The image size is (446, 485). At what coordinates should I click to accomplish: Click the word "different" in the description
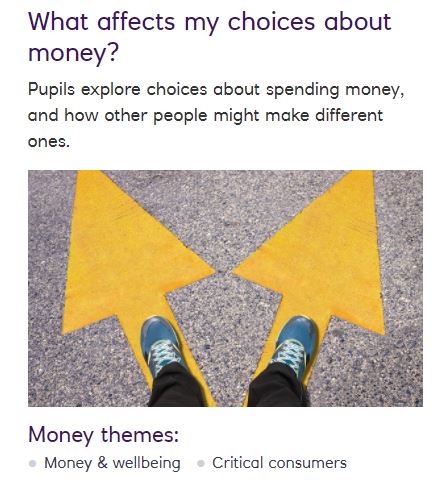pyautogui.click(x=349, y=115)
